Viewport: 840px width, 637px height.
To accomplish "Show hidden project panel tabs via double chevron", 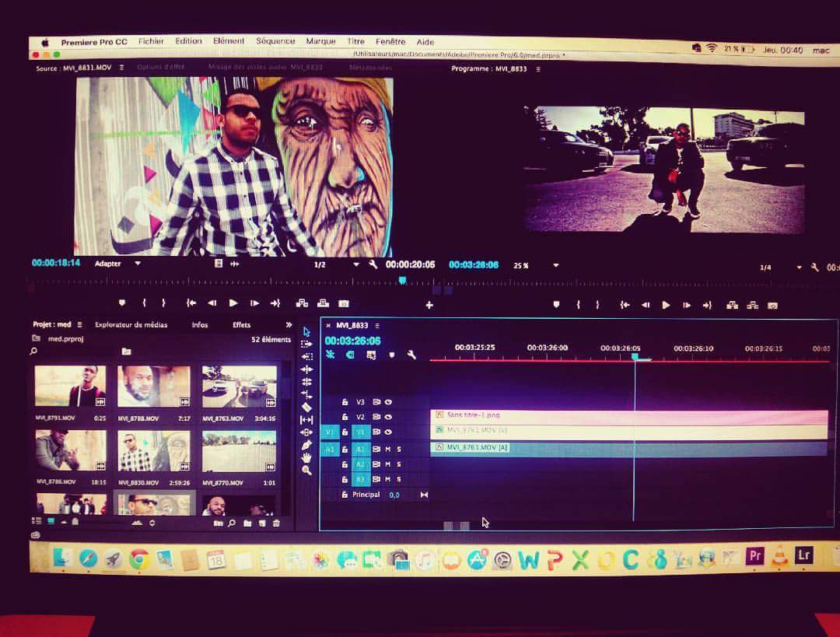I will point(289,324).
